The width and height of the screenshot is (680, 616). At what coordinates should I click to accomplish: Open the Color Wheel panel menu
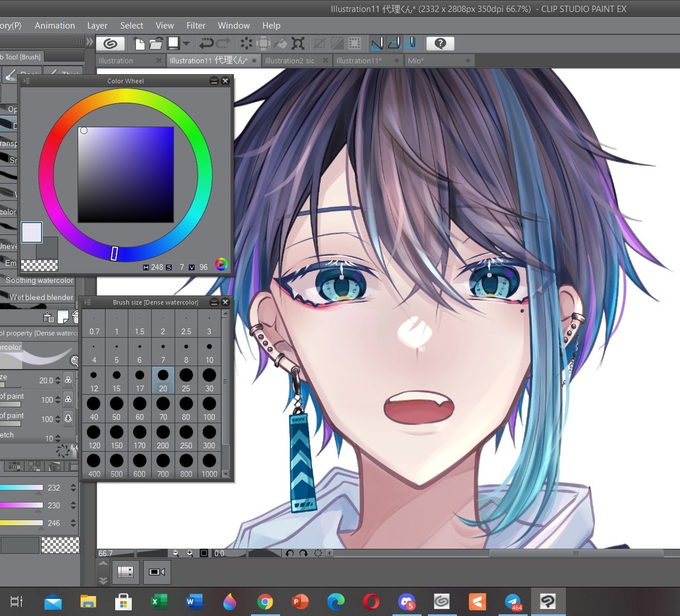pos(26,81)
